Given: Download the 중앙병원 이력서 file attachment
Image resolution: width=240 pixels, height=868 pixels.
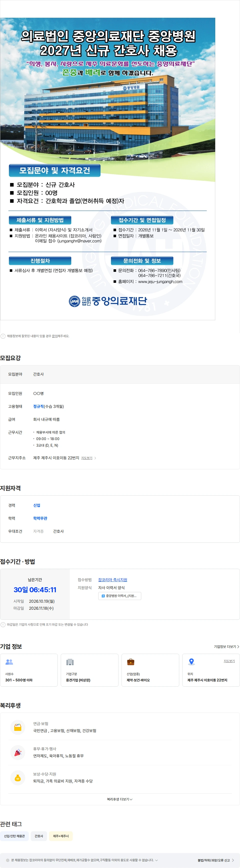Looking at the screenshot, I should [120, 596].
